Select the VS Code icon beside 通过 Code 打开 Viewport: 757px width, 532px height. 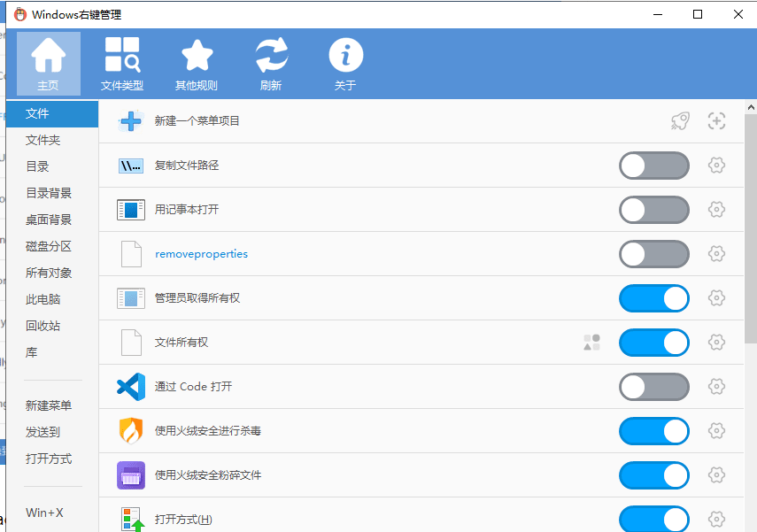point(130,387)
